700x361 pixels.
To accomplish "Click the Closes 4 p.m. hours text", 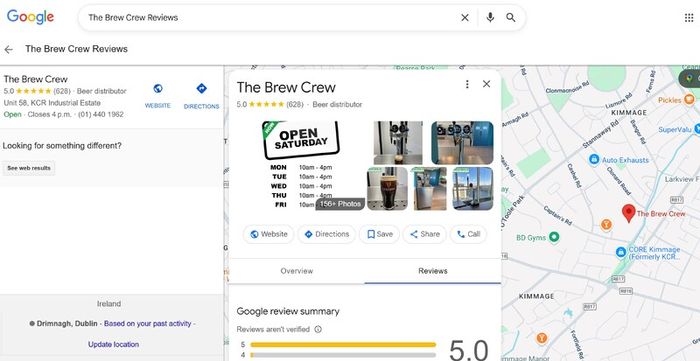I will [x=49, y=115].
